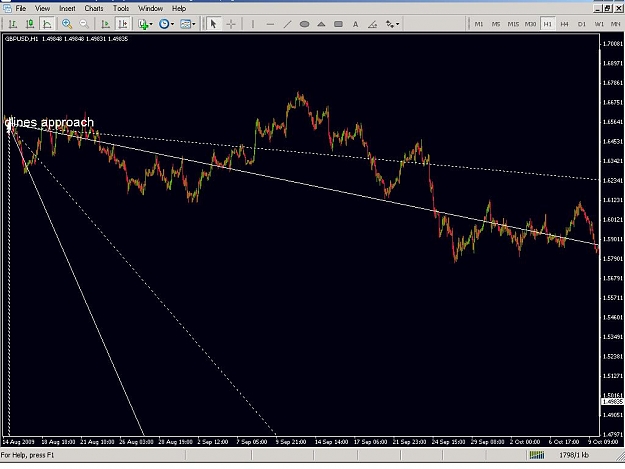Select the arrow cursor tool

[x=213, y=24]
